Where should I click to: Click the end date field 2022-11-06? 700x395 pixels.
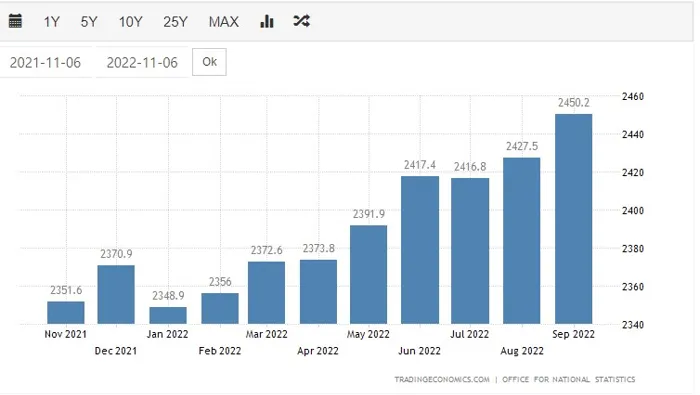[142, 62]
